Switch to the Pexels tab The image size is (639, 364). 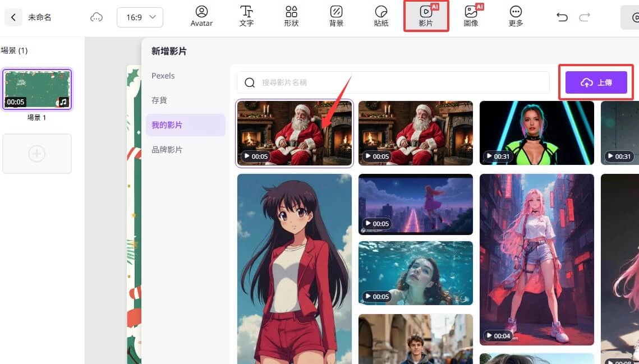163,76
